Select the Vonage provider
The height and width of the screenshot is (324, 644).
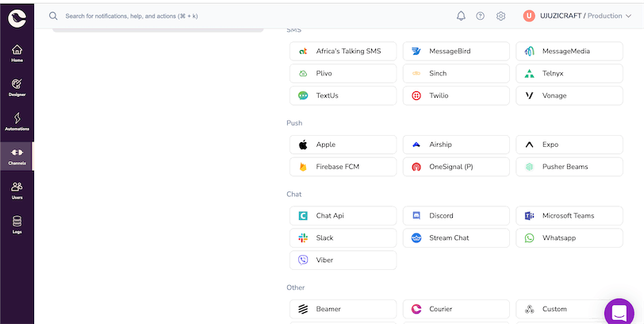click(569, 95)
